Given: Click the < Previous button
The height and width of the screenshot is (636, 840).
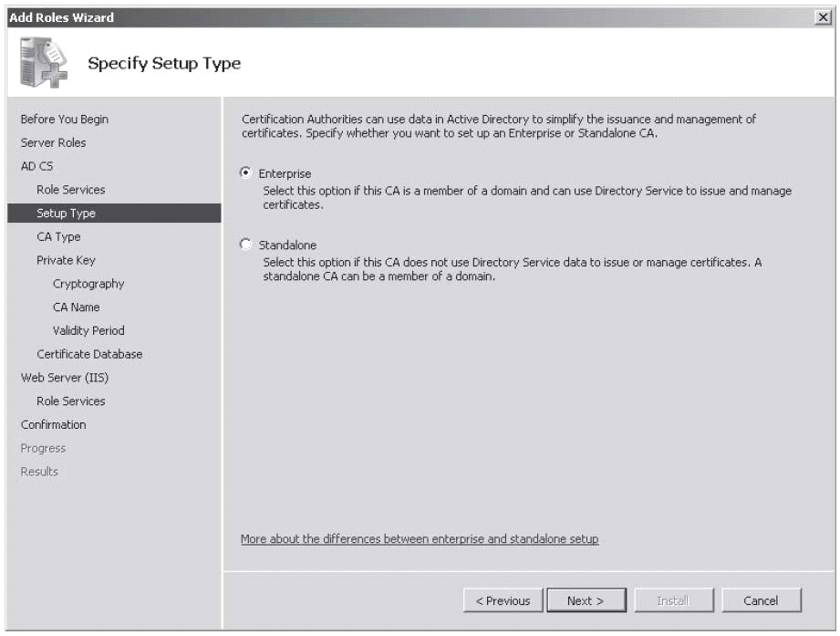Looking at the screenshot, I should tap(503, 600).
